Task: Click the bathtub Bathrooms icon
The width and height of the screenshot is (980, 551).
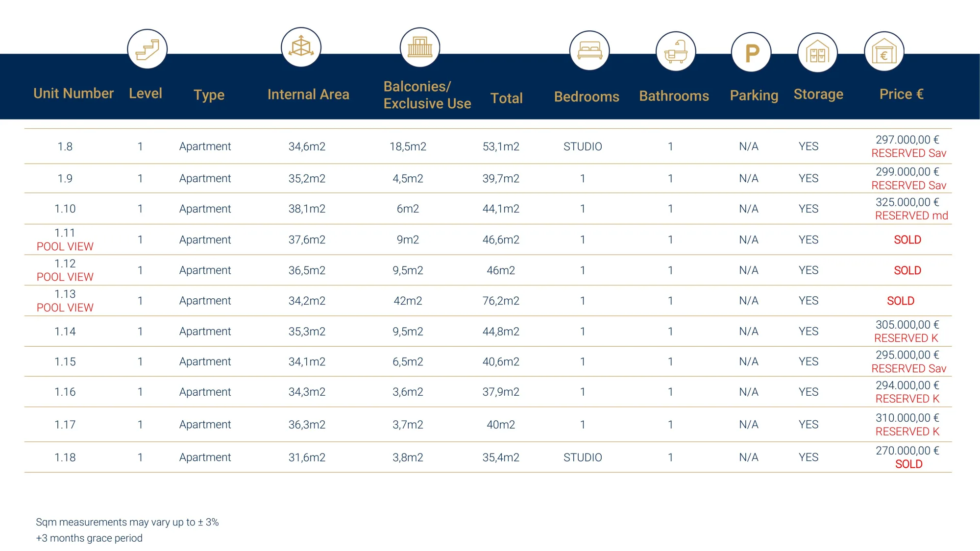Action: tap(676, 51)
